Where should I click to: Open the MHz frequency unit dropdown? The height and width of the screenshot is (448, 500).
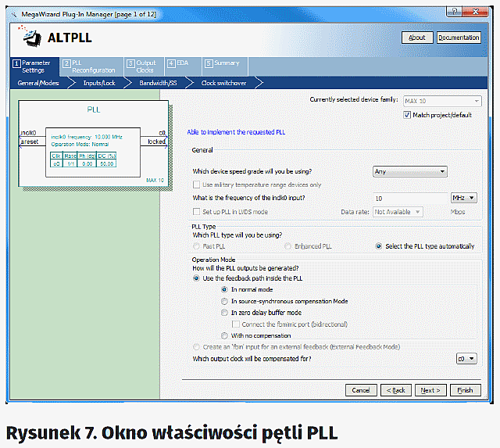(x=463, y=198)
